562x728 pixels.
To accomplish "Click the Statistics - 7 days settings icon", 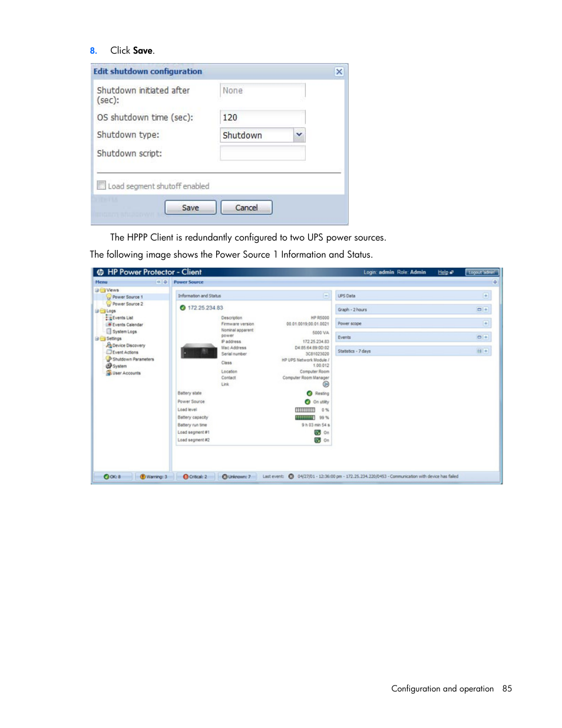I will pos(480,351).
